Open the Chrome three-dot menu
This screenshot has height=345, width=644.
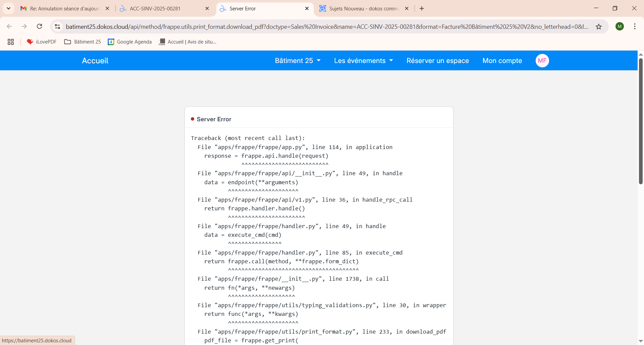(635, 26)
